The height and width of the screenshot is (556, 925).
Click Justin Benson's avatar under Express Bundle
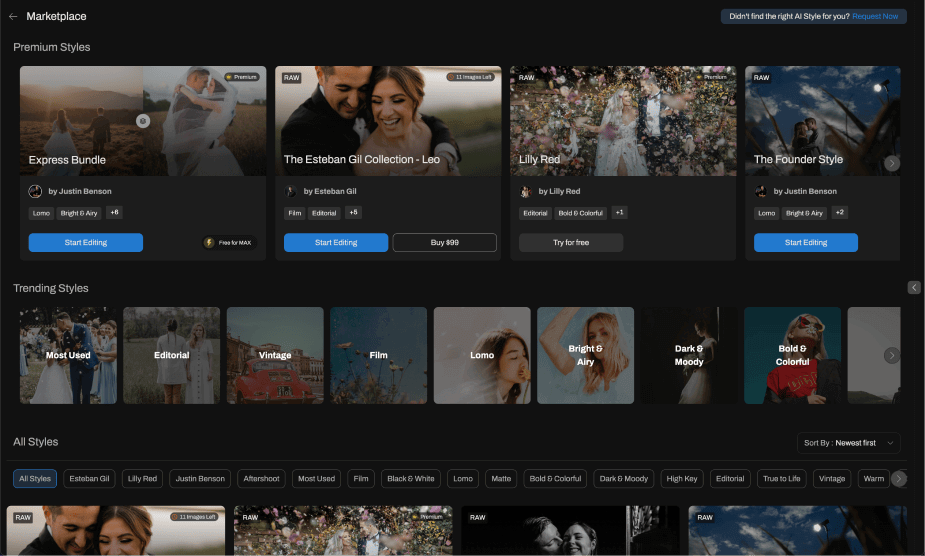click(35, 191)
